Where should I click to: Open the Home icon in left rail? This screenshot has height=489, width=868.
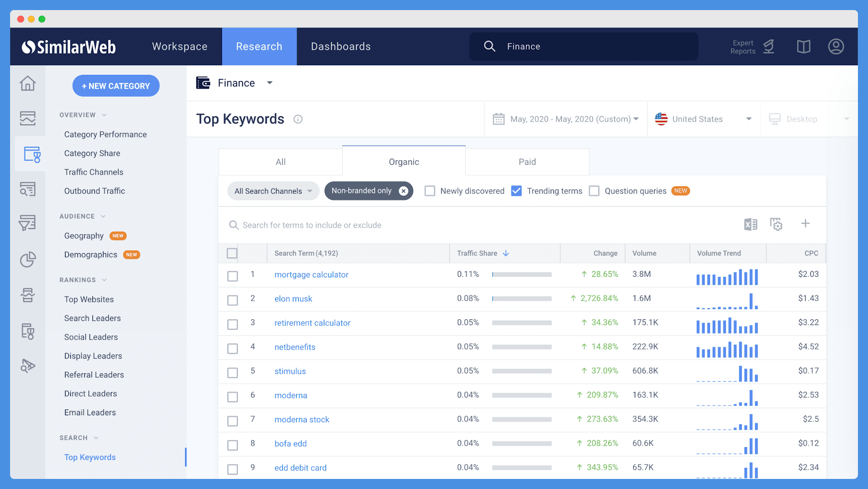point(28,83)
